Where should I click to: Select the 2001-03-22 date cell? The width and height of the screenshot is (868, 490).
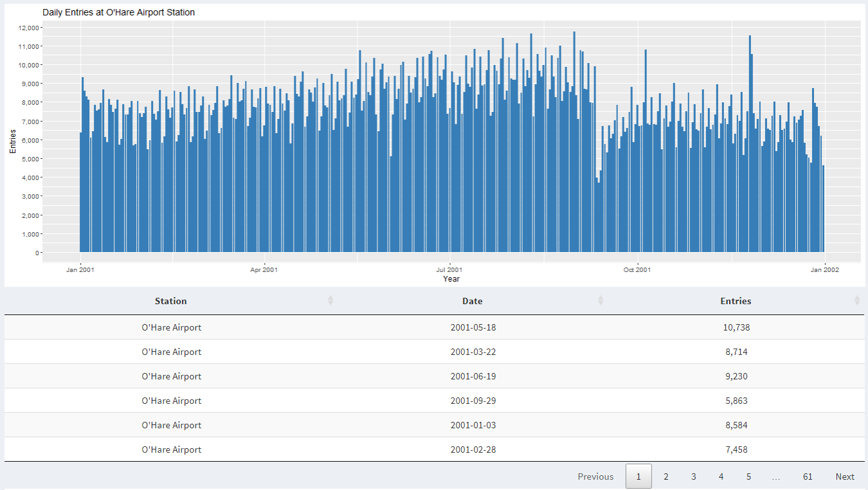click(x=473, y=352)
